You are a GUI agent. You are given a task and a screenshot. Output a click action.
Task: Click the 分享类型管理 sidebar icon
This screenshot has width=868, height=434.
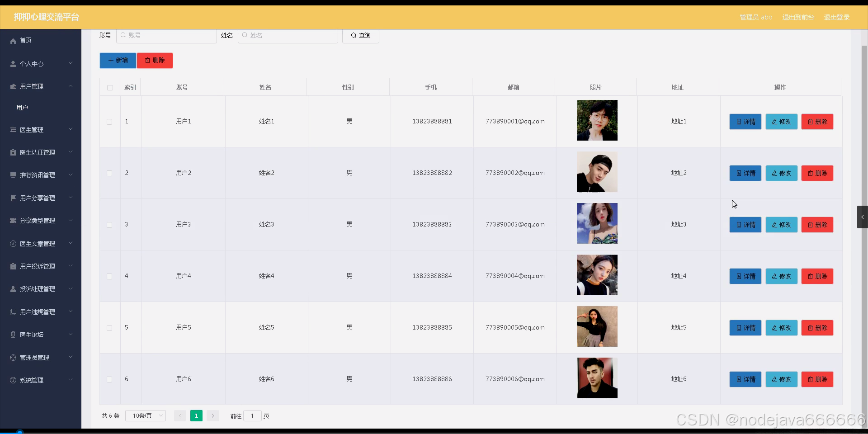coord(13,221)
